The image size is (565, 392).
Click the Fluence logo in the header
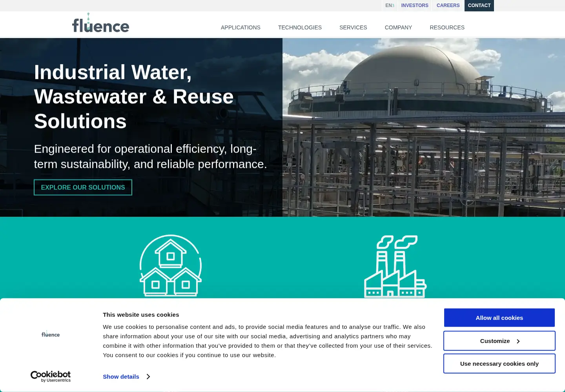pos(100,23)
